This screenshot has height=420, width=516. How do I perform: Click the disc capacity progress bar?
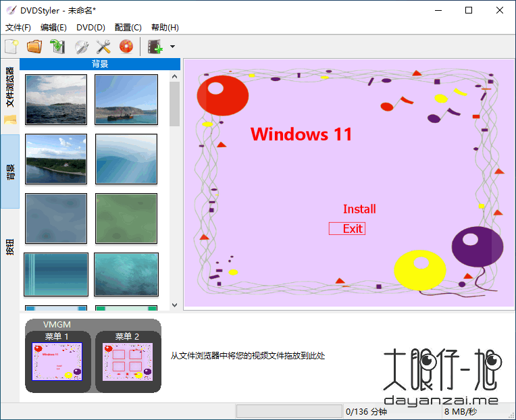tap(289, 411)
